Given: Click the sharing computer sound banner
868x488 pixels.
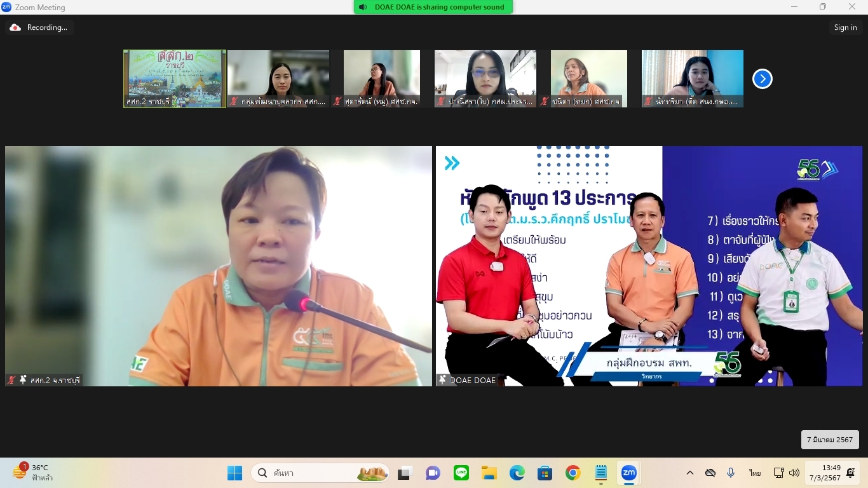Looking at the screenshot, I should pos(433,7).
